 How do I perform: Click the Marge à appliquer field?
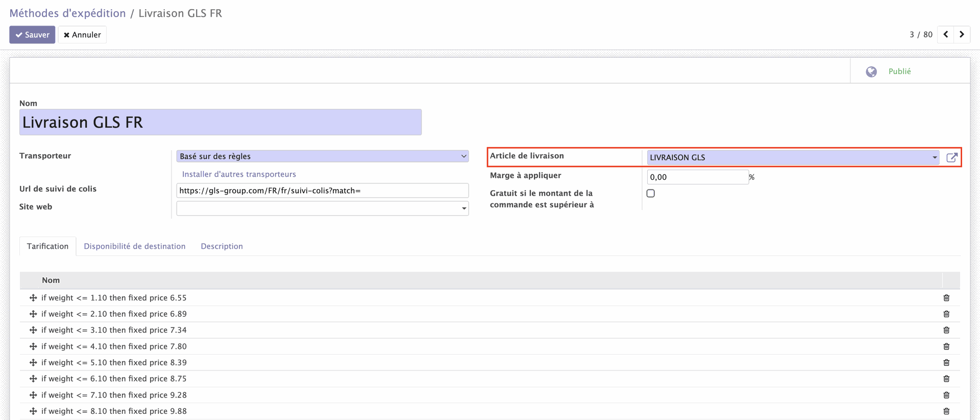(x=697, y=177)
